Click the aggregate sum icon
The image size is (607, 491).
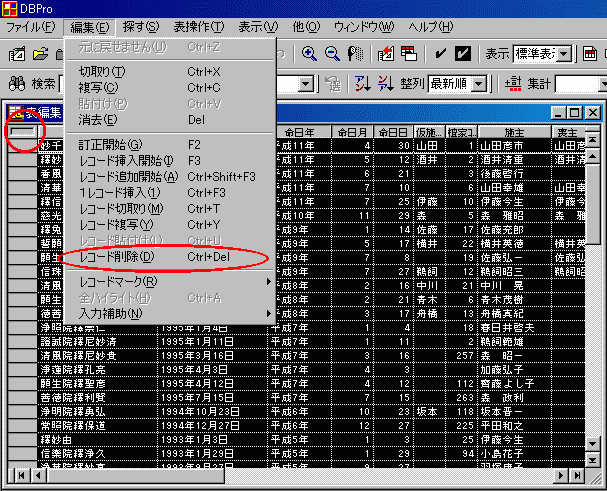(x=513, y=83)
